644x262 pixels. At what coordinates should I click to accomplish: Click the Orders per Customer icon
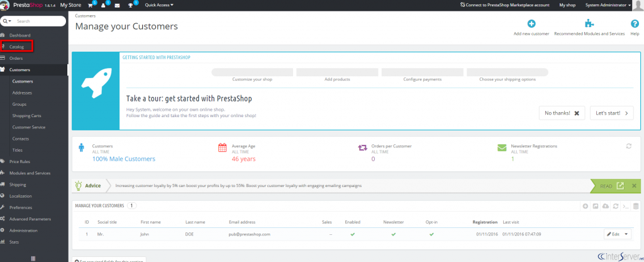click(x=362, y=147)
